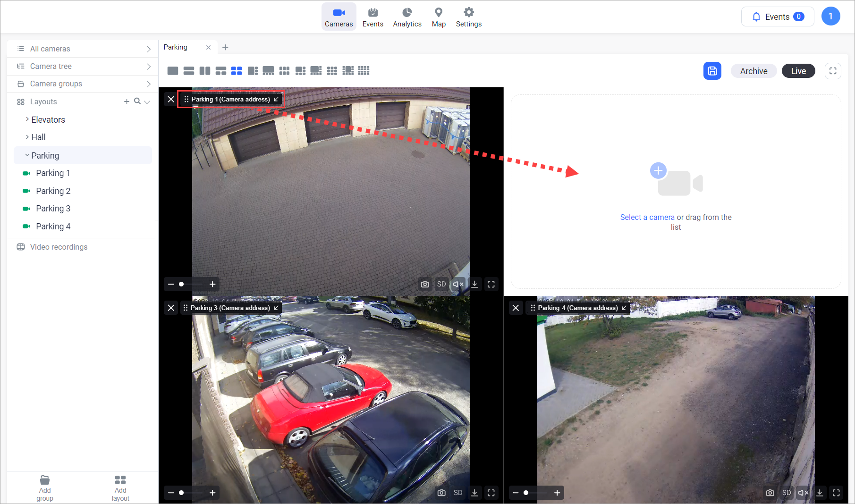Open the Map section
Image resolution: width=855 pixels, height=504 pixels.
point(439,17)
